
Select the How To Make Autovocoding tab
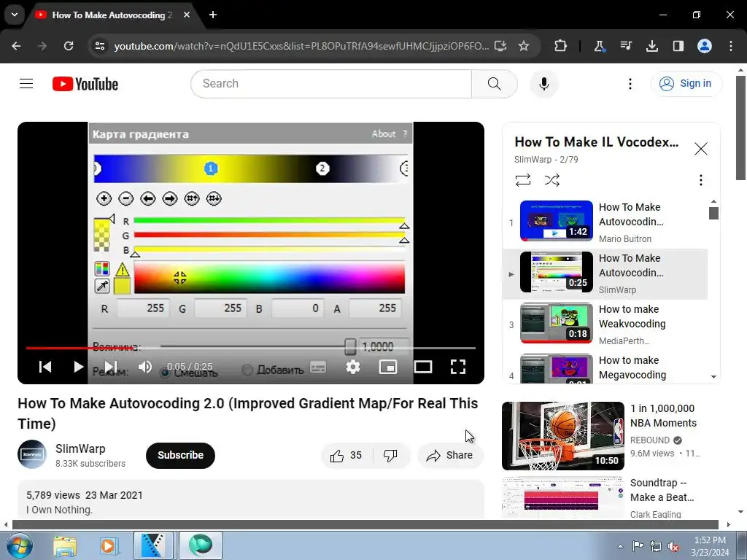point(112,15)
